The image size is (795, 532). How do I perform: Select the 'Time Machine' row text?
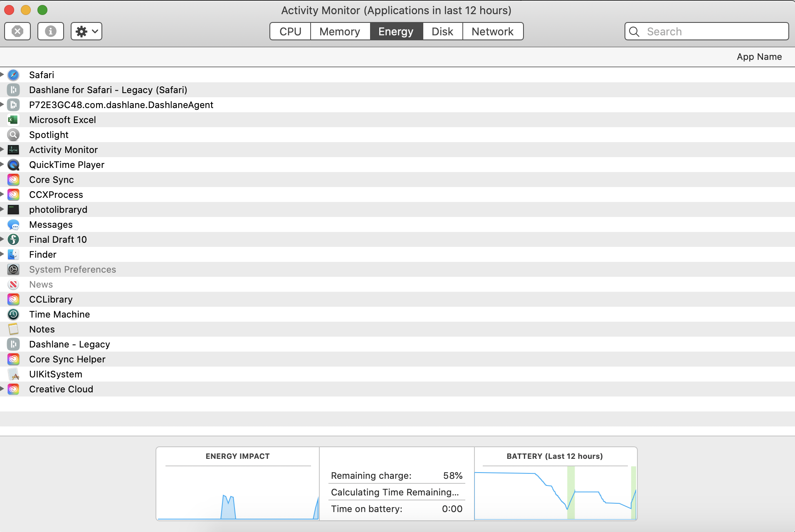pyautogui.click(x=59, y=314)
